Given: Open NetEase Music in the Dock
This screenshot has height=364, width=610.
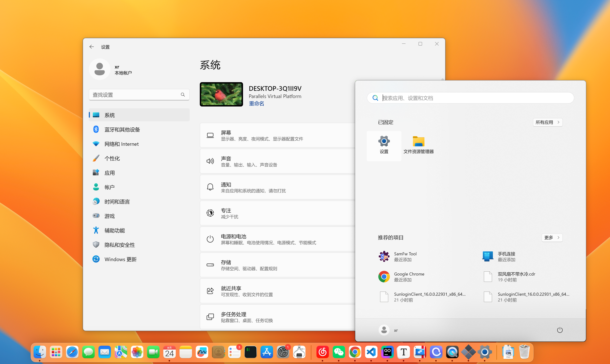Looking at the screenshot, I should pyautogui.click(x=322, y=352).
